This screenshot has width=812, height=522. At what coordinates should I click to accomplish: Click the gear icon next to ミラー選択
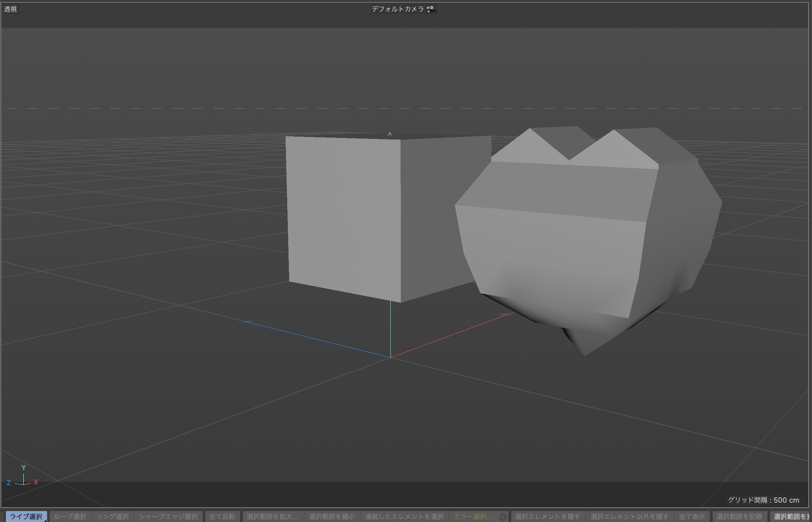(503, 517)
